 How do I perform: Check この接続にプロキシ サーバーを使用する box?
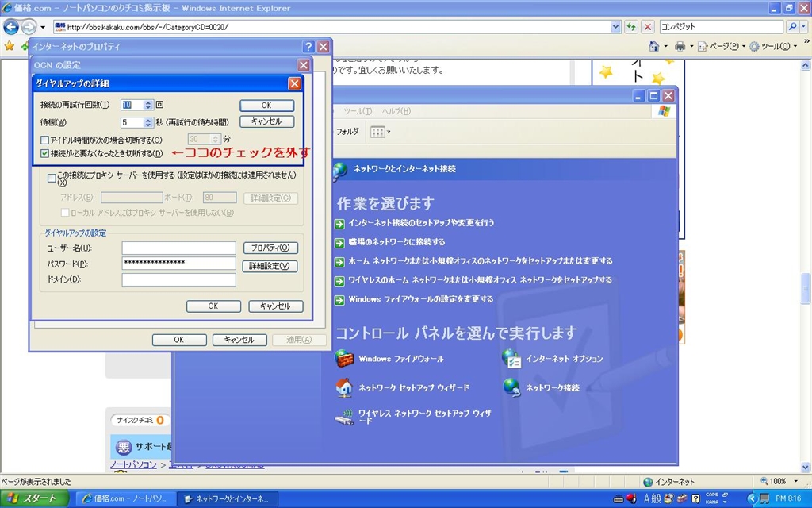[x=52, y=178]
